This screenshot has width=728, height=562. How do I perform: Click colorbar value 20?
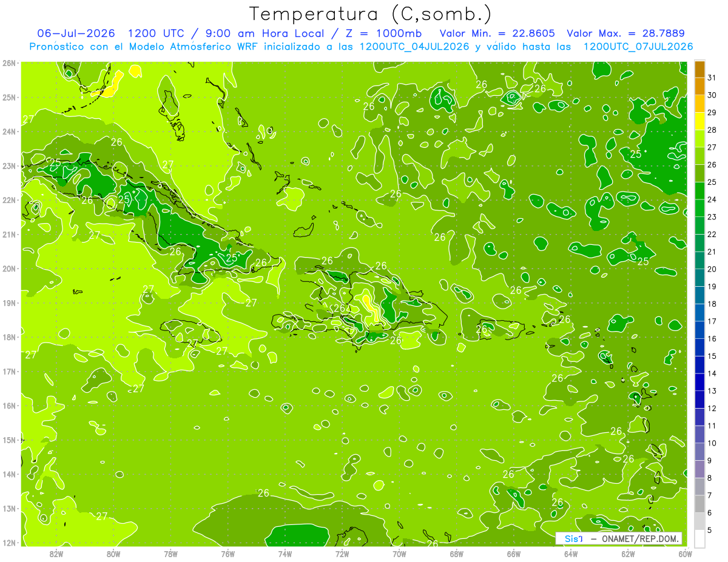click(712, 269)
